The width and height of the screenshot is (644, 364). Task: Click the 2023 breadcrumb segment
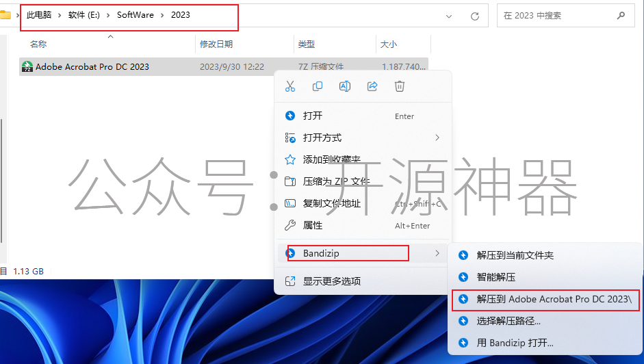pyautogui.click(x=180, y=15)
